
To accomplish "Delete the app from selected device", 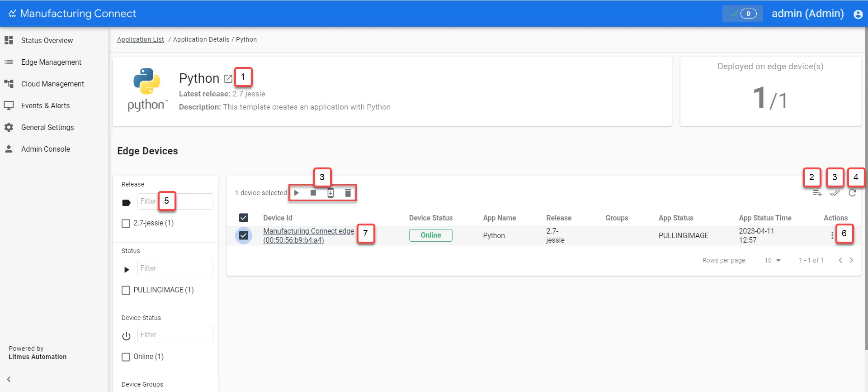I will [x=348, y=193].
